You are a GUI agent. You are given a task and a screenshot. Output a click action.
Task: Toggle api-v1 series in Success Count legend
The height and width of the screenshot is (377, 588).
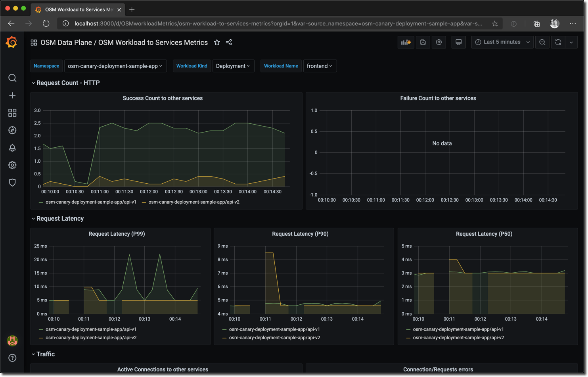90,202
